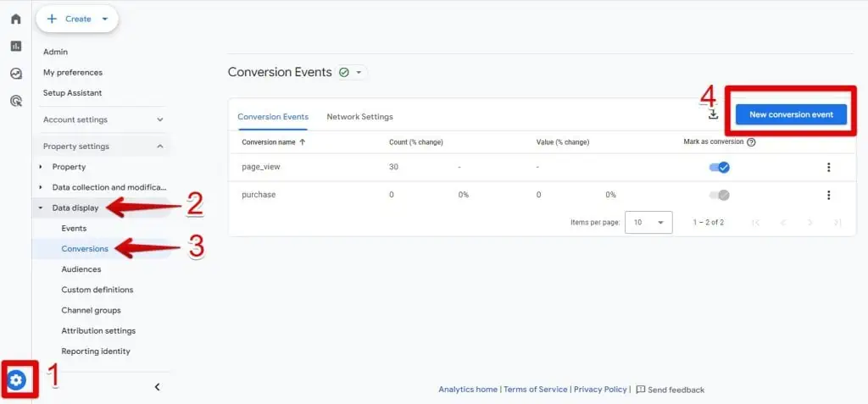This screenshot has height=404, width=868.
Task: Open Items per page dropdown
Action: (x=648, y=222)
